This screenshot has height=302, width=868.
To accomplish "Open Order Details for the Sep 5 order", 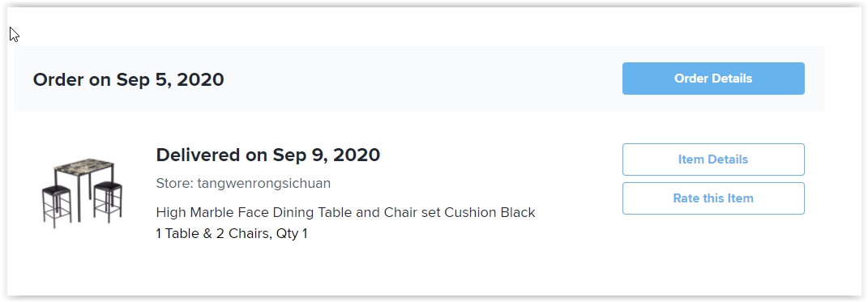I will click(713, 79).
